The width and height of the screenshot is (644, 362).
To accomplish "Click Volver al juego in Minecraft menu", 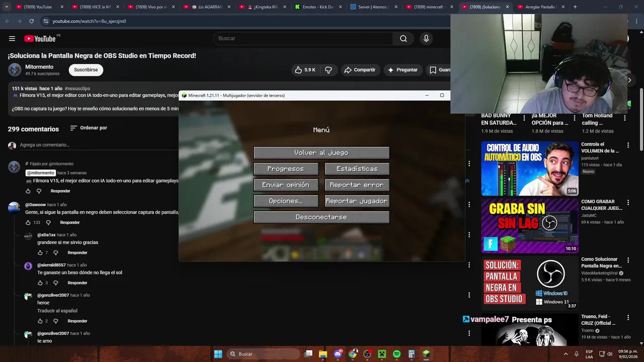I will point(321,153).
